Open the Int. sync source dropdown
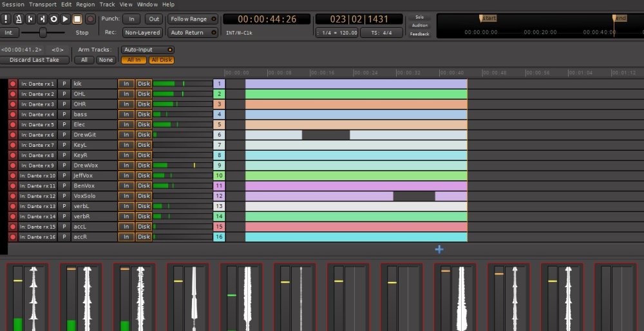This screenshot has width=644, height=331. [8, 32]
